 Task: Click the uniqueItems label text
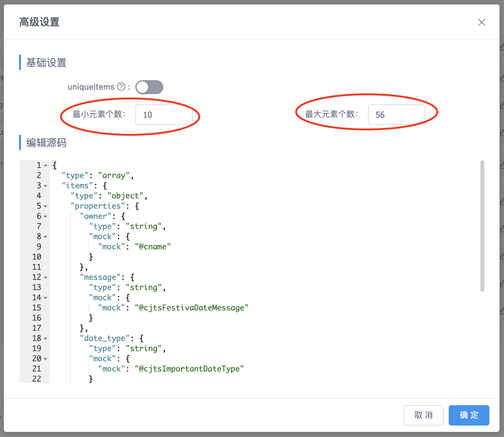coord(91,87)
